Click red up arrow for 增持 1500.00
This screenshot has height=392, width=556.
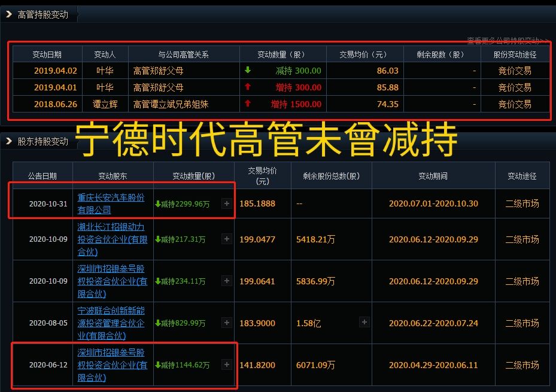[x=248, y=104]
